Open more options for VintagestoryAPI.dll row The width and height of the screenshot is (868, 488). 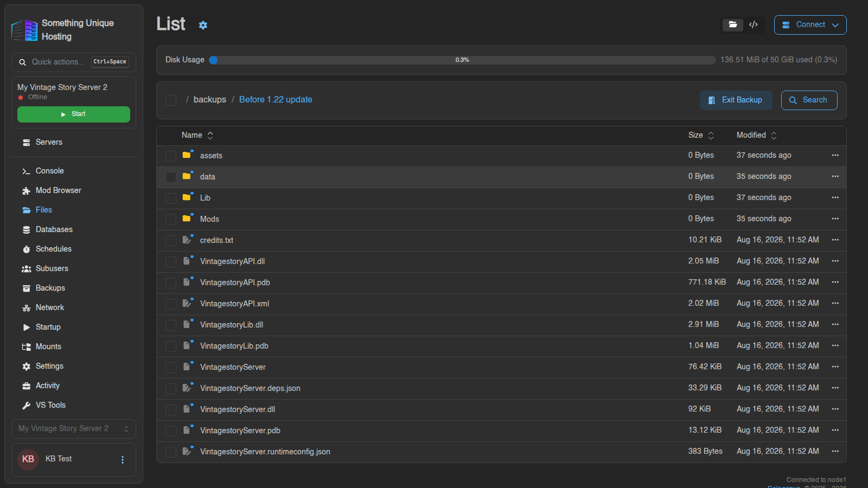click(x=835, y=261)
